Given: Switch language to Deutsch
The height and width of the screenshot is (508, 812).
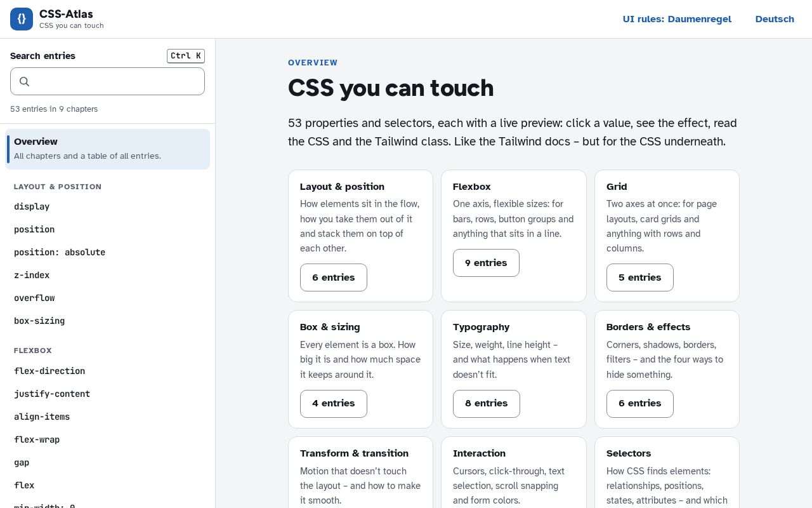Looking at the screenshot, I should (775, 19).
